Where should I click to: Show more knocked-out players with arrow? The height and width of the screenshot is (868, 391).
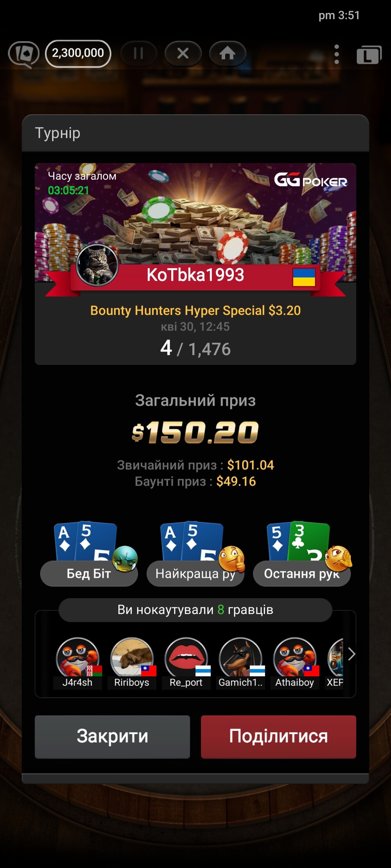pos(351,654)
